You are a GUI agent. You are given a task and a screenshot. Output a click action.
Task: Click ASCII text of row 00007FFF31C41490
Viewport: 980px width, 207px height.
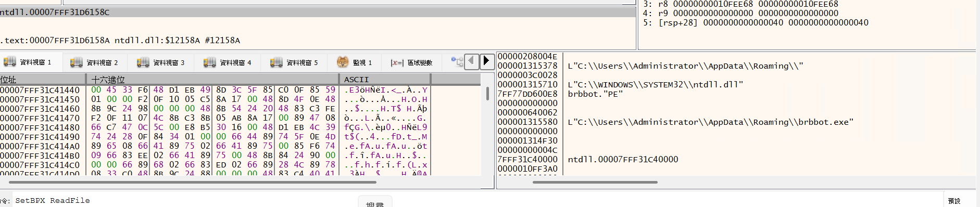[x=385, y=137]
